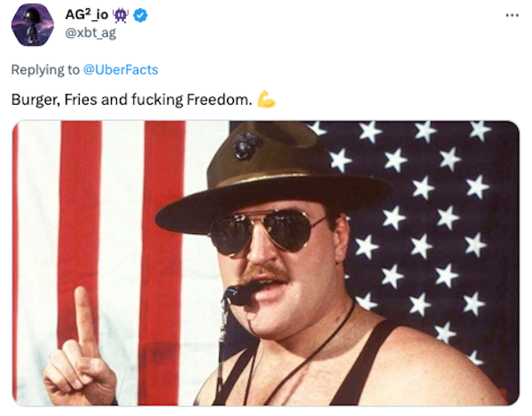Open the @UberFacts profile link

[x=121, y=69]
